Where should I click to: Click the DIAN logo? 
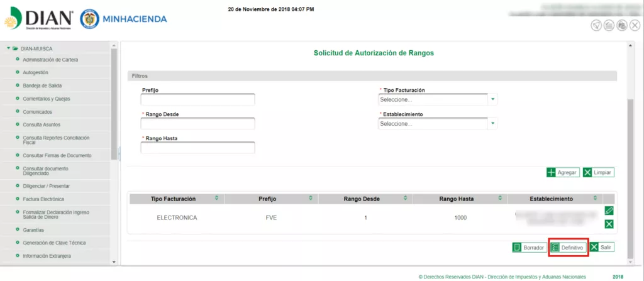[39, 19]
